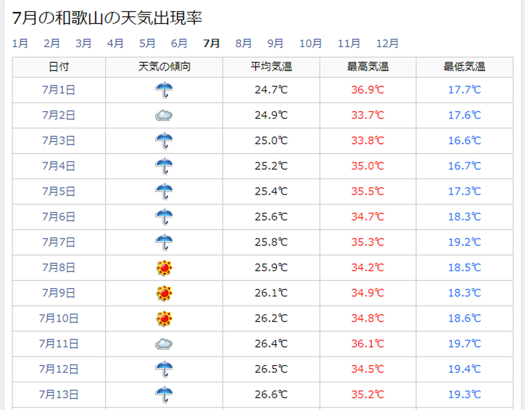The height and width of the screenshot is (410, 532).
Task: Select the 35.5℃ maximum temperature cell
Action: tap(368, 191)
